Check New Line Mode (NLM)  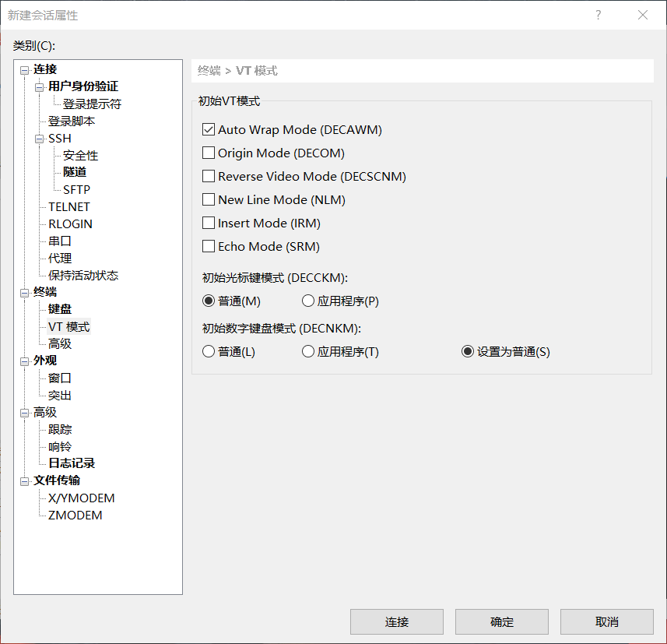pos(209,199)
